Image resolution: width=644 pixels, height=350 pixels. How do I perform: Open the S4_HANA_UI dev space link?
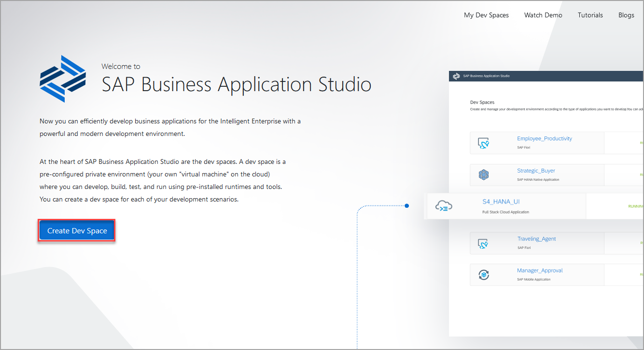[x=501, y=202]
